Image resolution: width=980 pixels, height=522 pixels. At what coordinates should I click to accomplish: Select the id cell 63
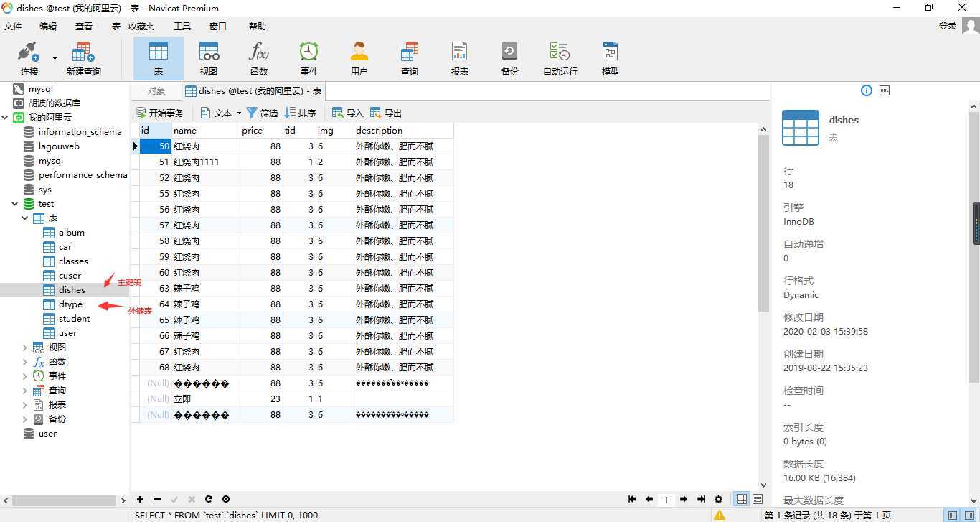(x=156, y=289)
